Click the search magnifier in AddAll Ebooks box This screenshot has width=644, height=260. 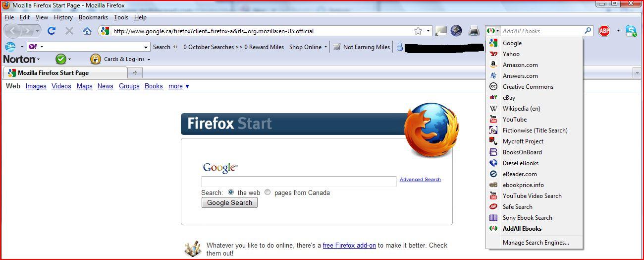(x=588, y=31)
